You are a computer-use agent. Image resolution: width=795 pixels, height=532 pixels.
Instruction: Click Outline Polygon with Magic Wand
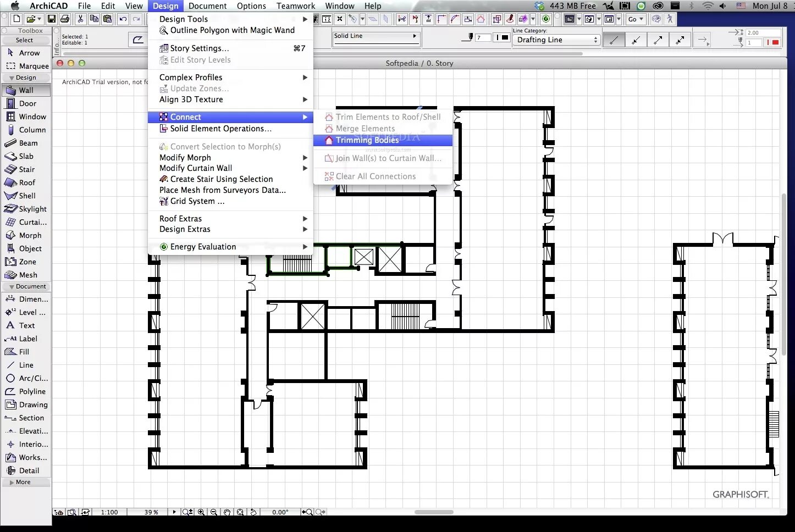point(230,30)
